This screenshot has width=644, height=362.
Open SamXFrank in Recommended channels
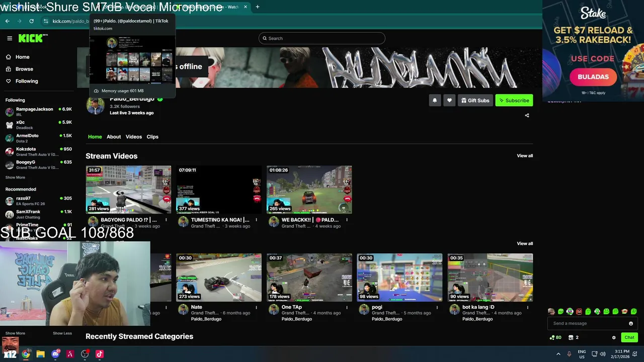click(39, 214)
